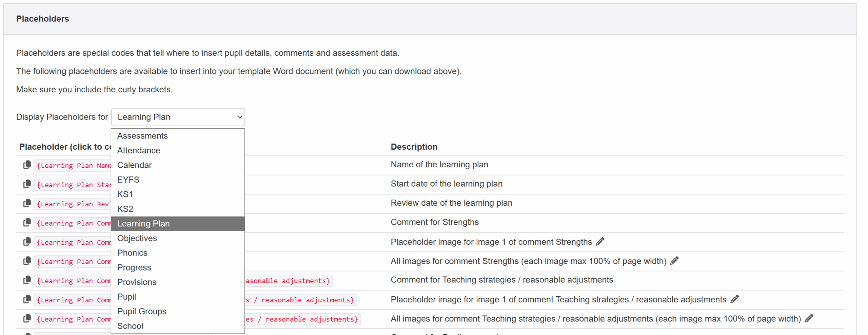Select Assessments from the dropdown list
This screenshot has height=335, width=868.
point(142,136)
